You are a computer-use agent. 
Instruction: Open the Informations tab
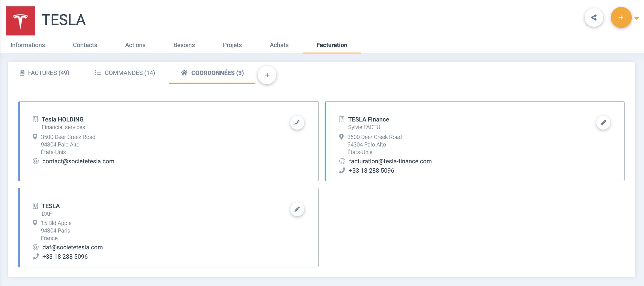click(28, 45)
